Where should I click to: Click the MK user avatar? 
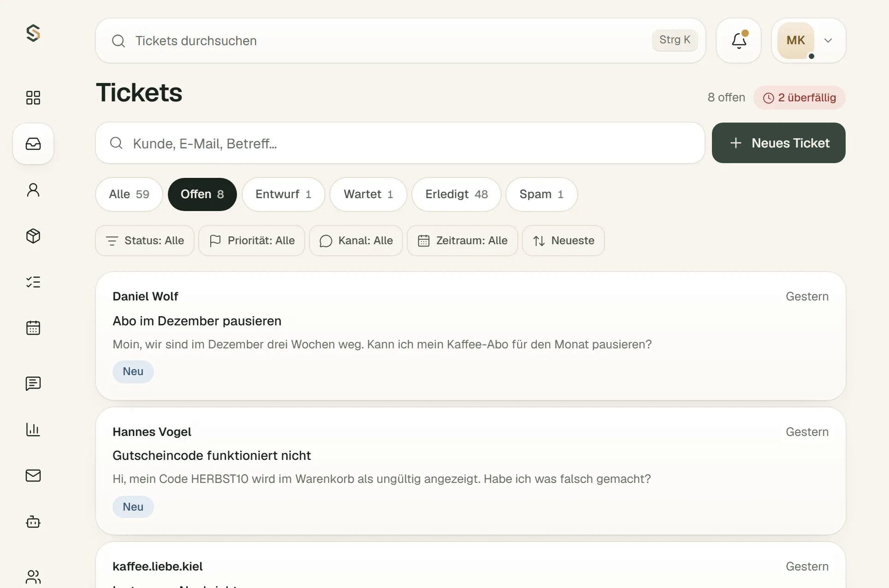click(796, 41)
